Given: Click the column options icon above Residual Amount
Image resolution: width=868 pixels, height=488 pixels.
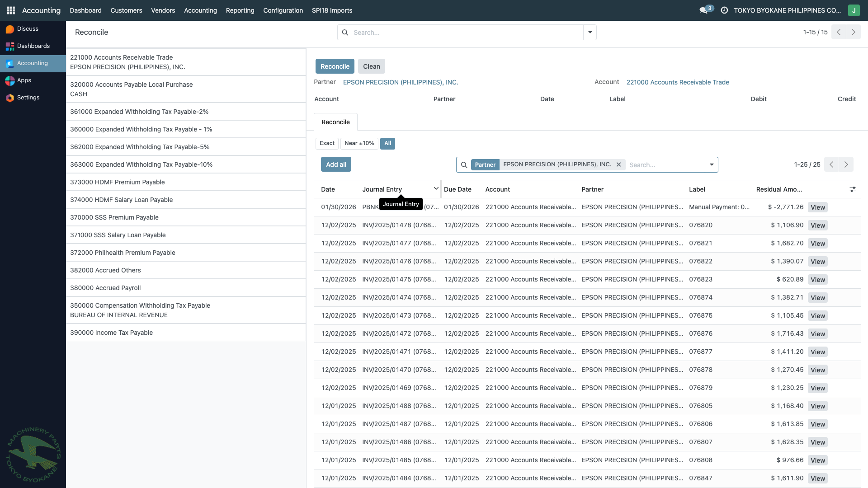Looking at the screenshot, I should (x=853, y=189).
